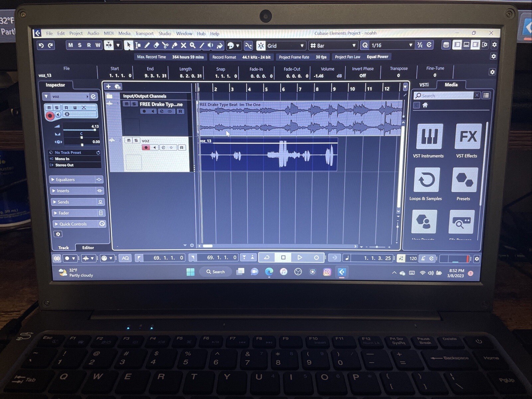The width and height of the screenshot is (532, 399).
Task: Open the Transport menu
Action: (144, 33)
